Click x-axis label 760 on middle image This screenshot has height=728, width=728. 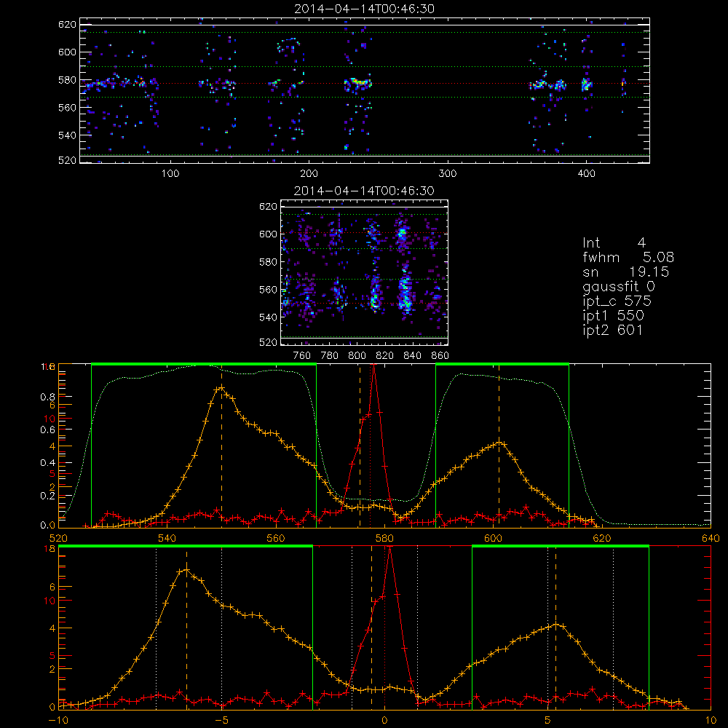pyautogui.click(x=302, y=356)
